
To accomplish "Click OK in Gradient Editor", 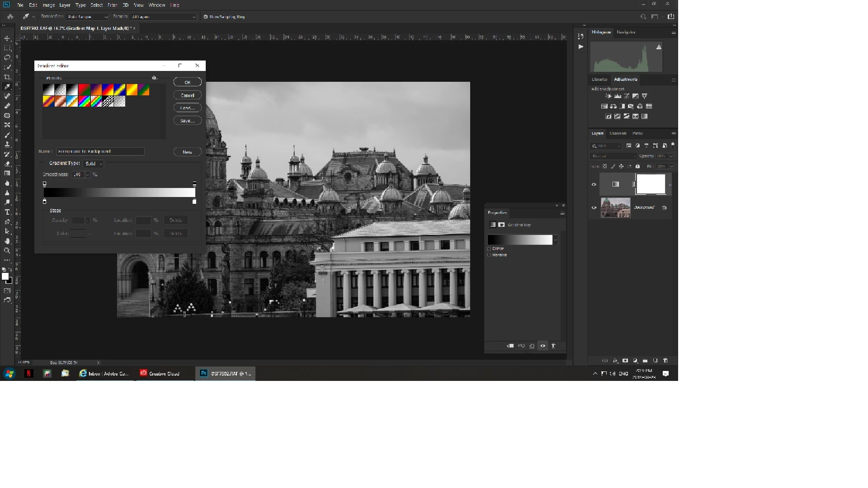I will coord(188,82).
